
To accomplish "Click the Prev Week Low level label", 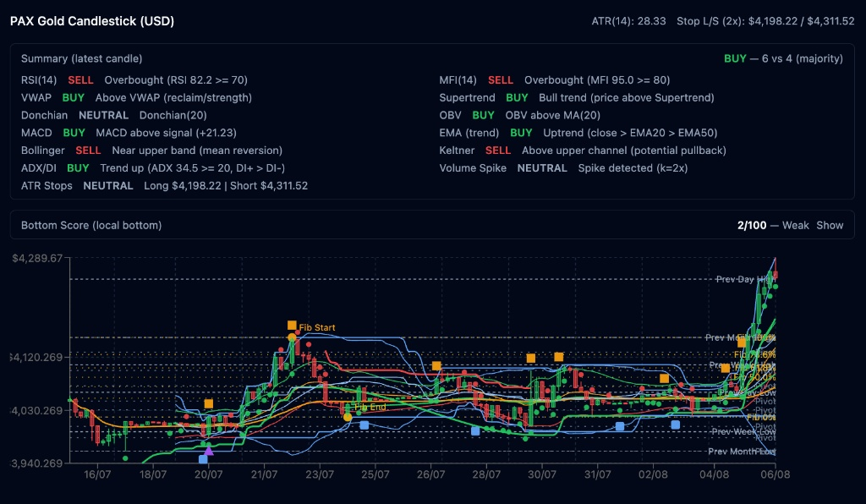I will (743, 431).
